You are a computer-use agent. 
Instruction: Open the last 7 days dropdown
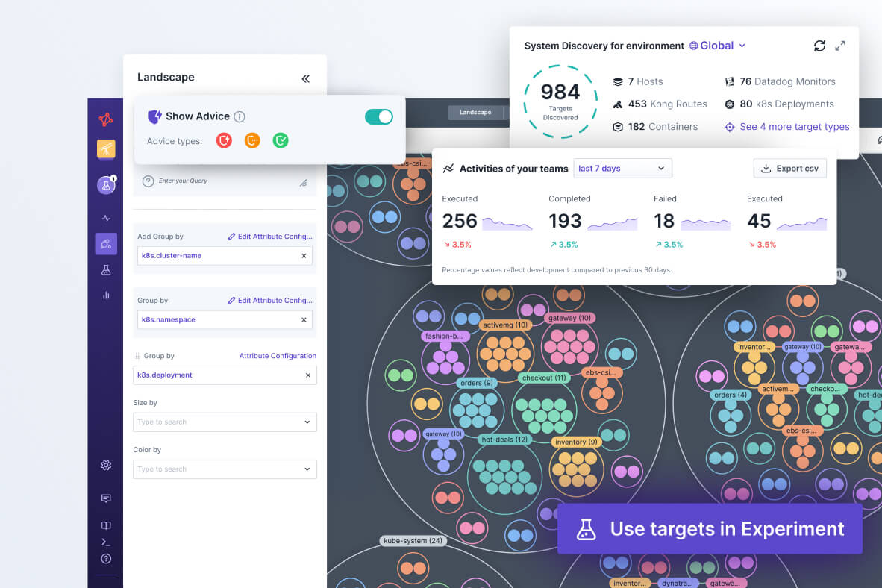click(622, 169)
